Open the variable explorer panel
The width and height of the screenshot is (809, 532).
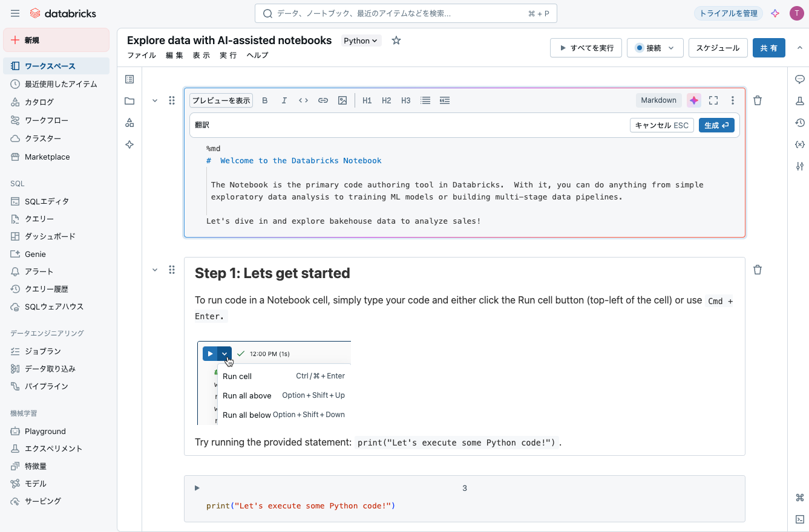(x=799, y=144)
